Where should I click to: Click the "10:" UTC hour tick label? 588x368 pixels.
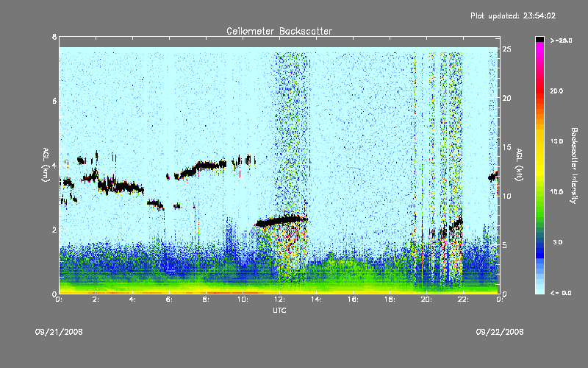tap(243, 300)
